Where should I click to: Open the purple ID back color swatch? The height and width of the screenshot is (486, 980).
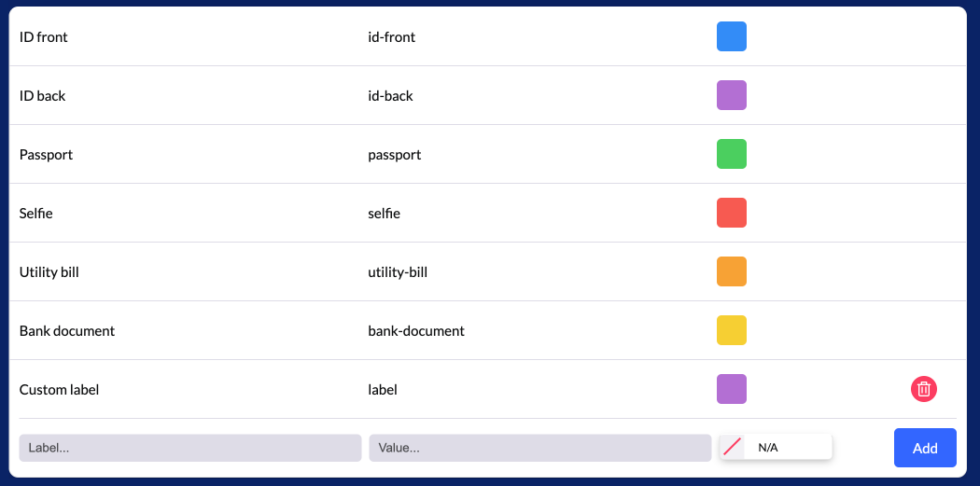coord(731,95)
